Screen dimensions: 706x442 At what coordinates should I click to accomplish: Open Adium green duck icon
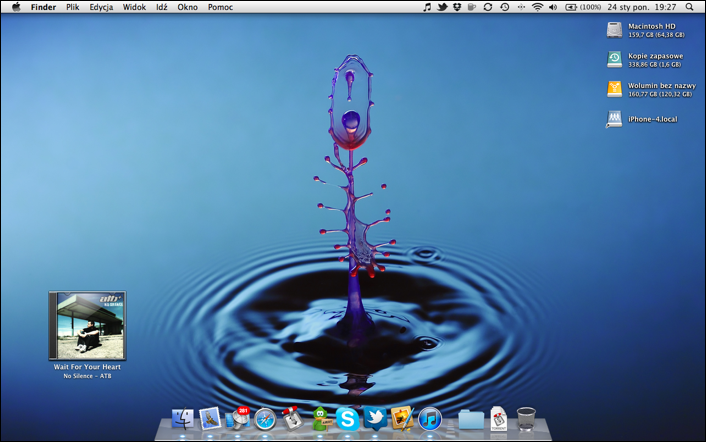click(x=320, y=419)
